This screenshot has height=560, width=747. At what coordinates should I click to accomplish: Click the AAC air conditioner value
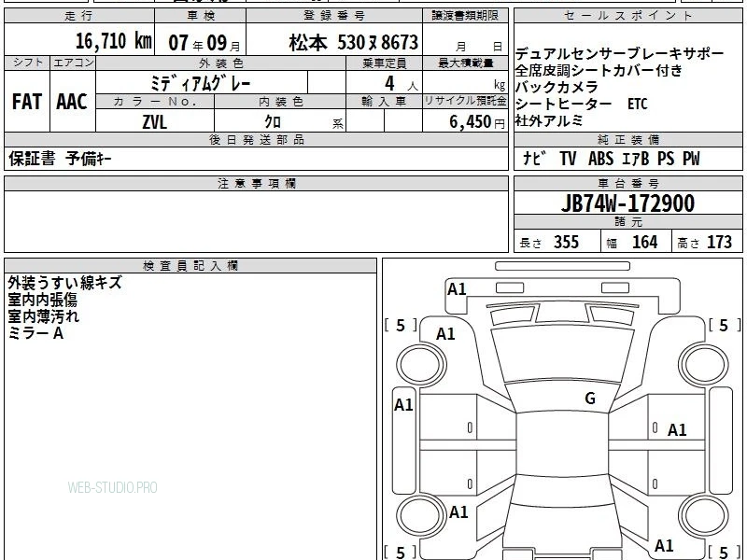tap(72, 102)
